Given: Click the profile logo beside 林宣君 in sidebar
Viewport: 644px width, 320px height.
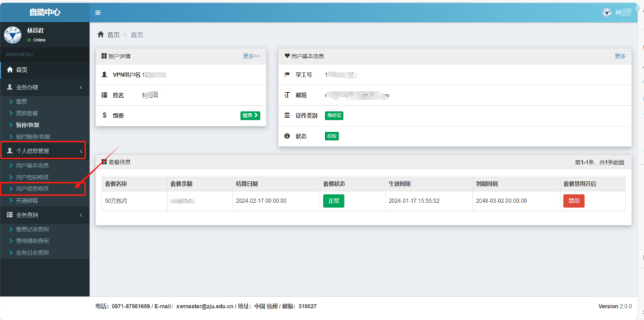Looking at the screenshot, I should pyautogui.click(x=13, y=35).
